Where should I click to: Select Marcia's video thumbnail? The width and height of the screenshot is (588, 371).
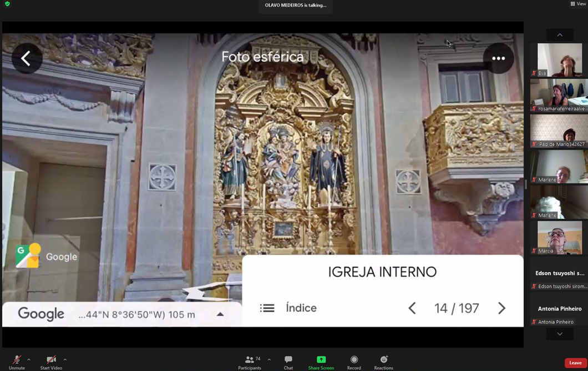559,238
